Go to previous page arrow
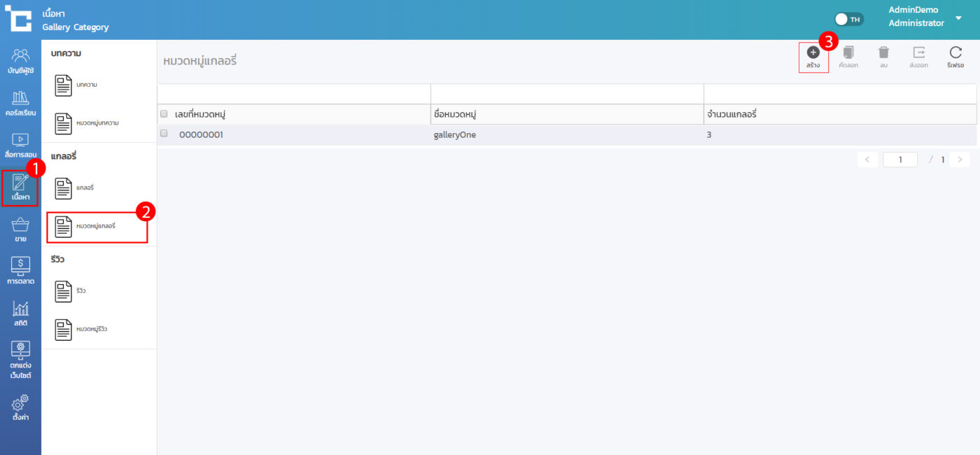 click(x=867, y=160)
